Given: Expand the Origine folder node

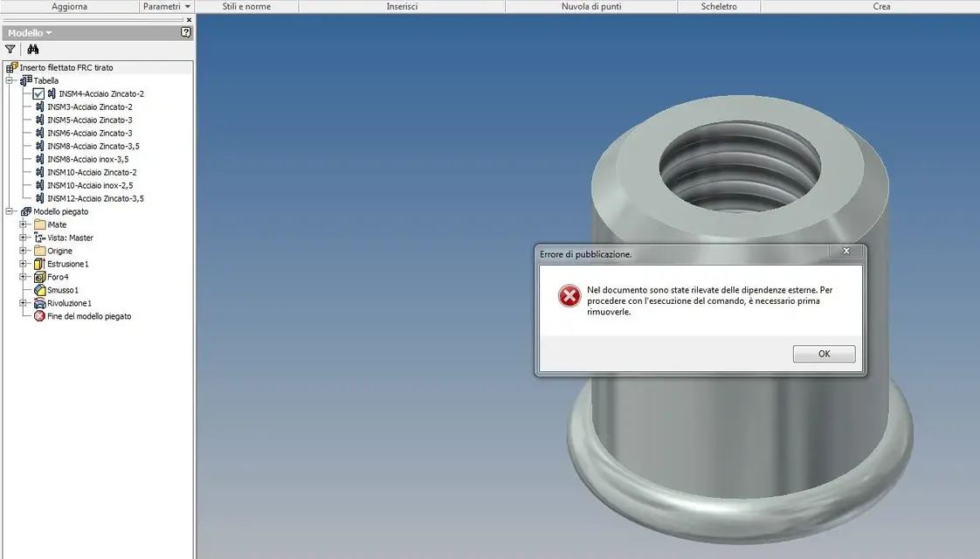Looking at the screenshot, I should [23, 251].
